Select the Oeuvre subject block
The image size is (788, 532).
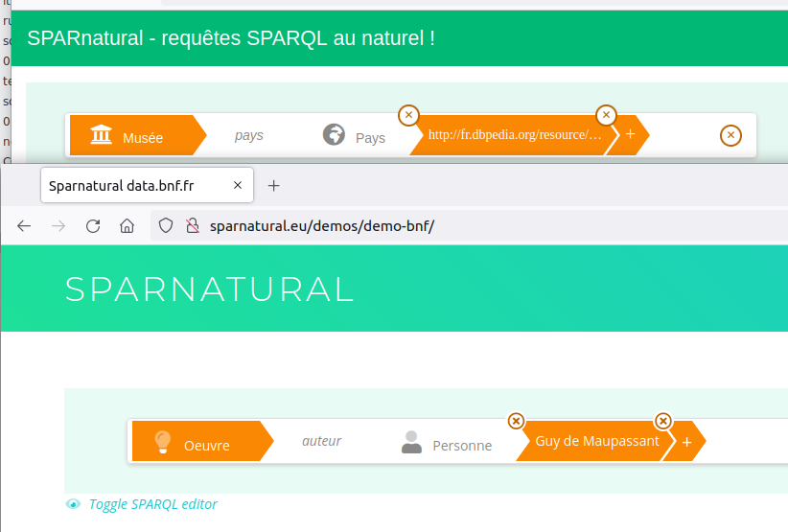[201, 441]
